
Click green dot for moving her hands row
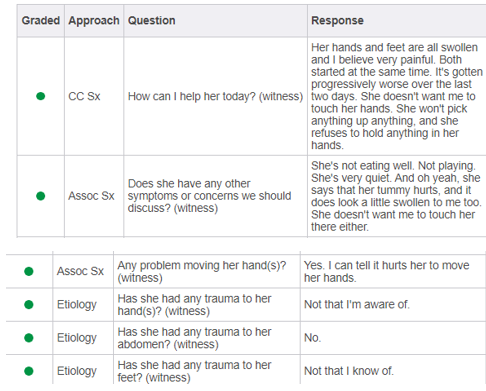coord(29,271)
